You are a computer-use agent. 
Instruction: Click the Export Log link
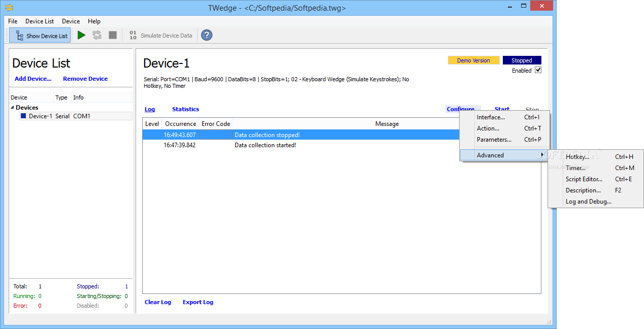coord(198,302)
